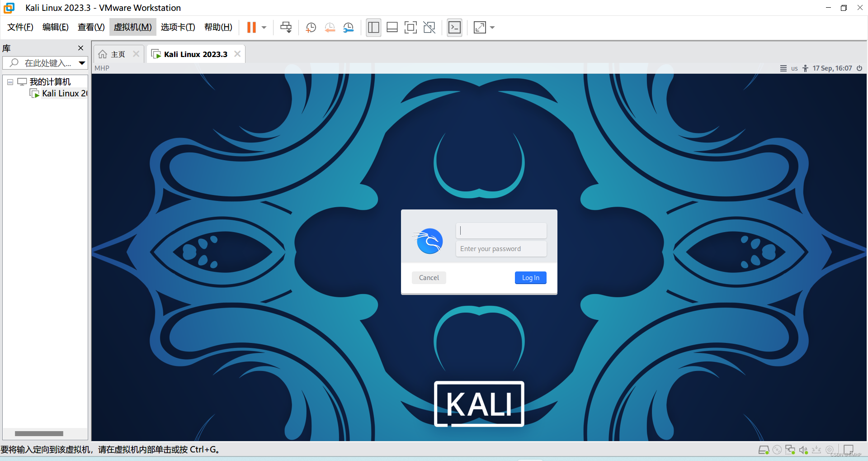Click the send Ctrl+Alt+Del icon

[286, 28]
